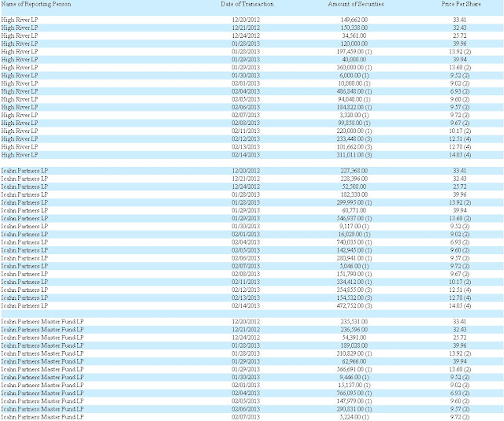Select the amount 10,000.00 (1)
Screen dimensions: 504x421
[354, 83]
